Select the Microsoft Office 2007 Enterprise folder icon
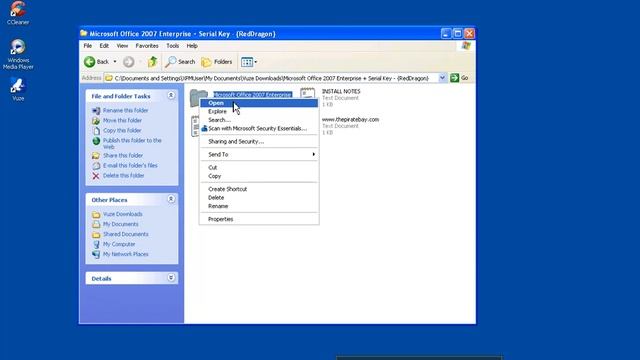Viewport: 640px width, 360px height. point(199,98)
